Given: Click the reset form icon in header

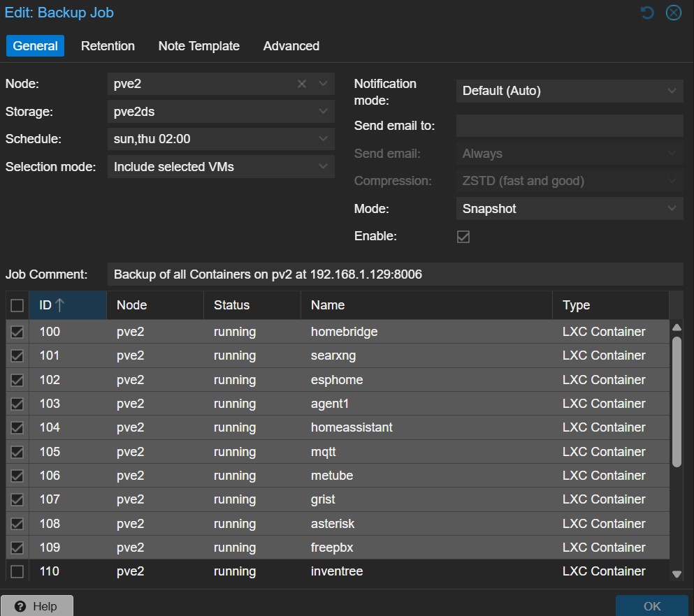Looking at the screenshot, I should (x=647, y=13).
